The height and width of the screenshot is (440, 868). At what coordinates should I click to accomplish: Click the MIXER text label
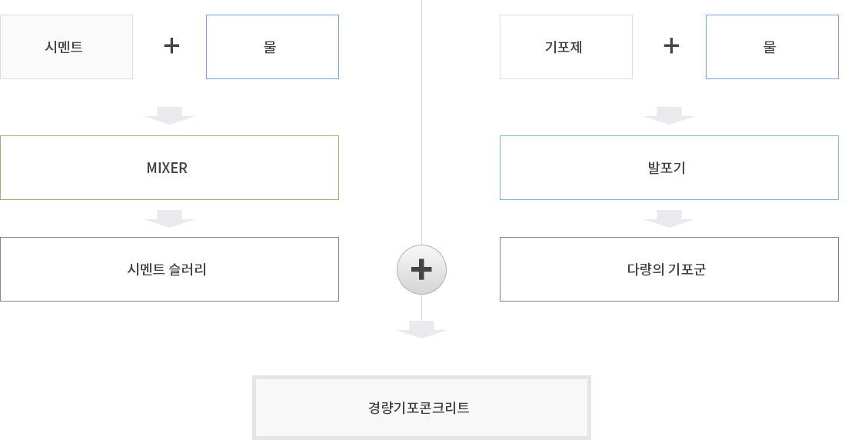pos(167,168)
